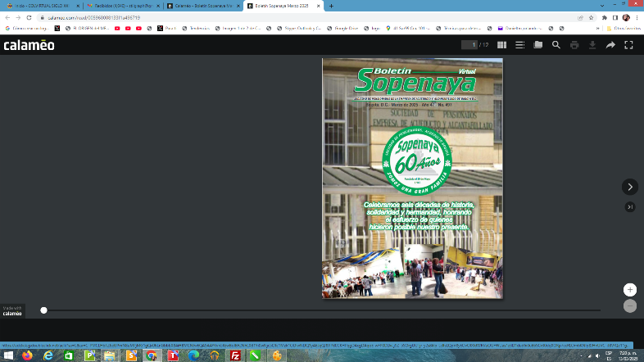Screen dimensions: 644x362
Task: Open the page thumbnails grid view
Action: point(501,45)
